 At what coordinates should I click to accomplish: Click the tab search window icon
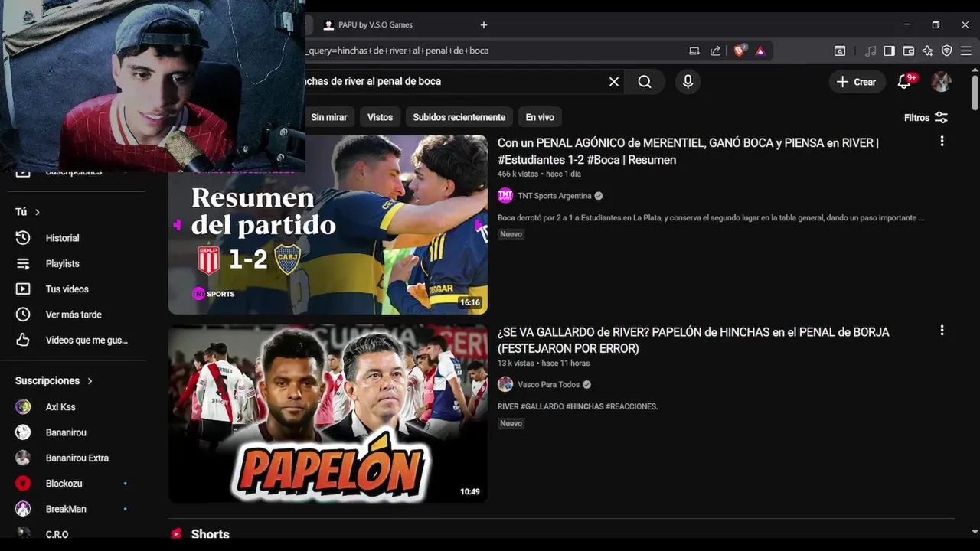(840, 51)
